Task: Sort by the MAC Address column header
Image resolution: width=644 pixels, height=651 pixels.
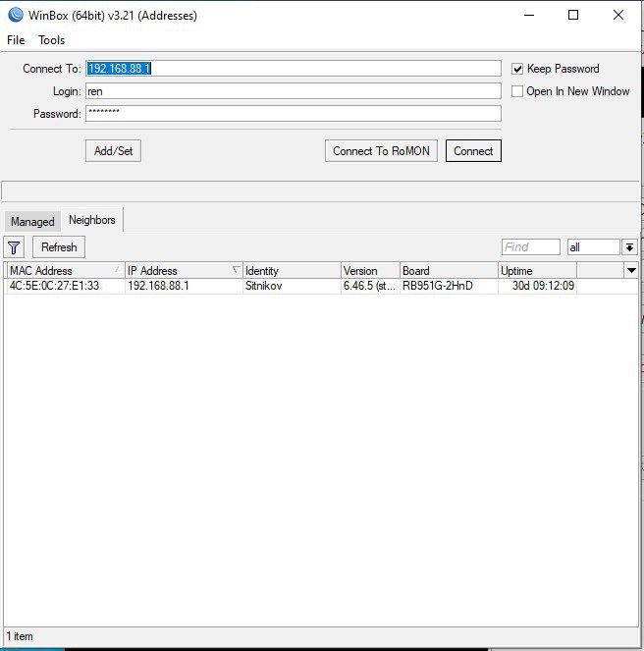Action: click(66, 271)
